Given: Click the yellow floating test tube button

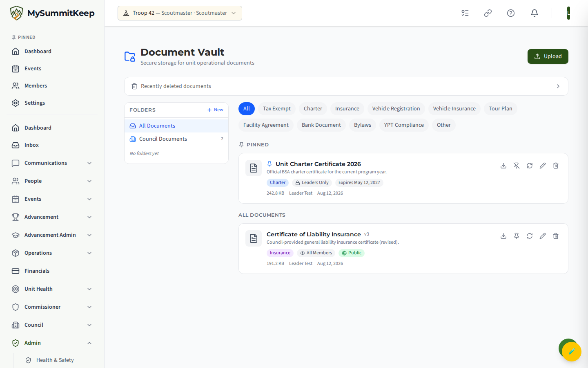Looking at the screenshot, I should coord(572,352).
